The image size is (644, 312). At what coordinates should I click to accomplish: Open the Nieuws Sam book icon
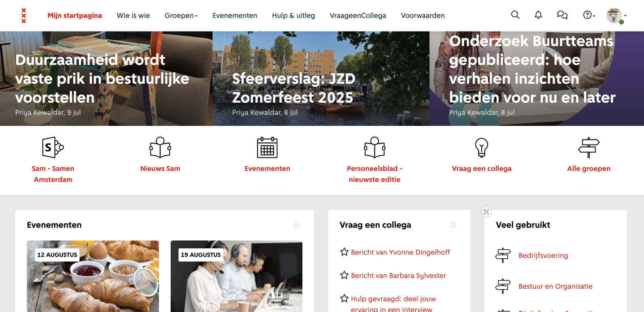tap(160, 147)
